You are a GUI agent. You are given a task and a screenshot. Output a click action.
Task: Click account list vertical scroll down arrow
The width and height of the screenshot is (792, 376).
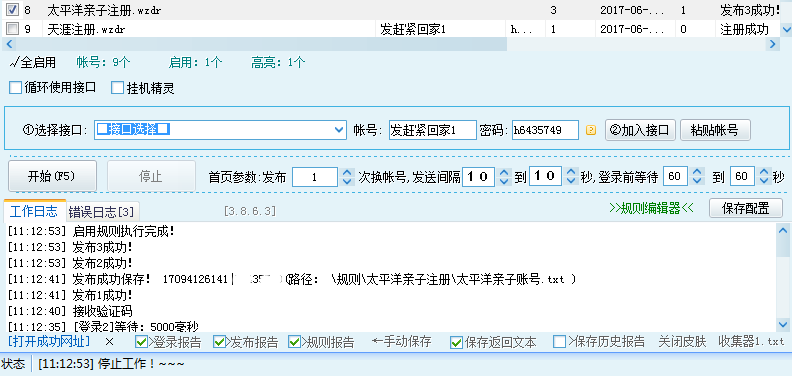785,29
